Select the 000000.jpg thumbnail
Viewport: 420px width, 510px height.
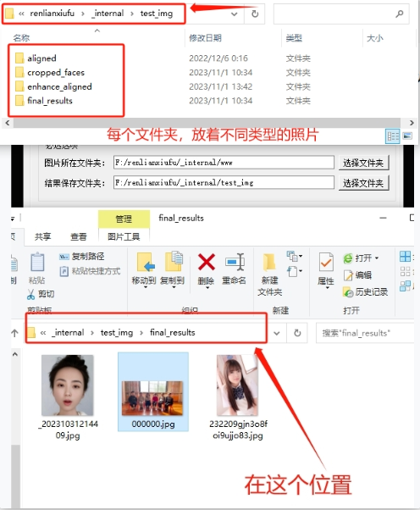pos(153,391)
